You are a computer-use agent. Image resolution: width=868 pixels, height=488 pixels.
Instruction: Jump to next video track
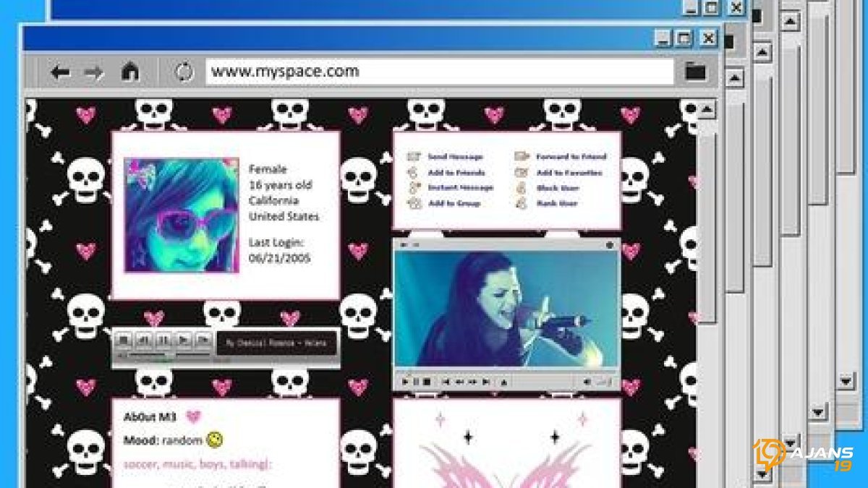[486, 381]
